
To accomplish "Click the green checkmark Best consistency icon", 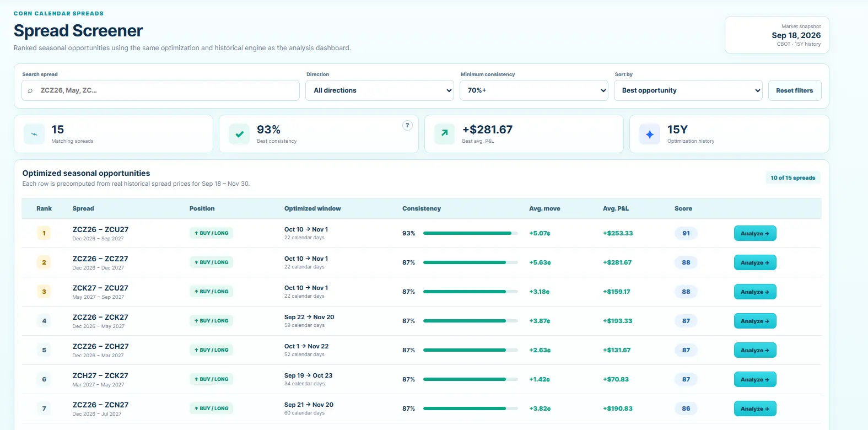I will (239, 134).
